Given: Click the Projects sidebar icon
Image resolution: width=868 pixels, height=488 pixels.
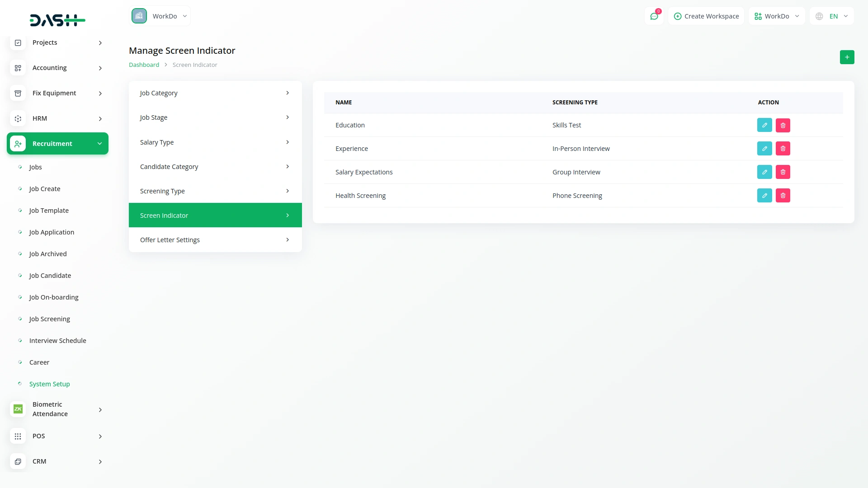Looking at the screenshot, I should [18, 42].
